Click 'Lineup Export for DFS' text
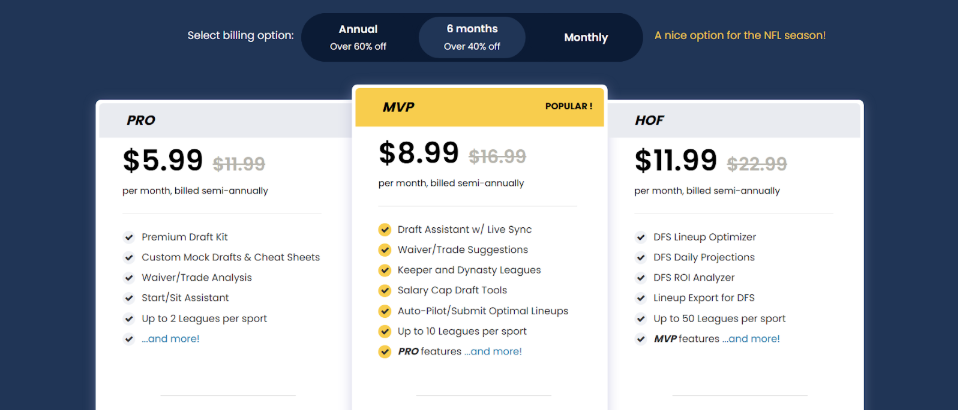Screen dimensions: 958x410 (x=704, y=298)
